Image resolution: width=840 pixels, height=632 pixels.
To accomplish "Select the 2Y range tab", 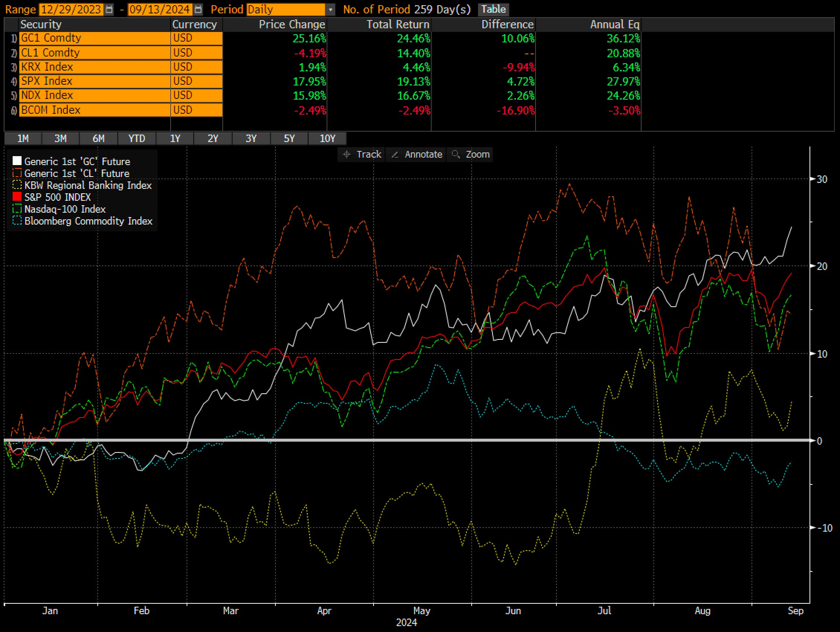I will coord(213,139).
